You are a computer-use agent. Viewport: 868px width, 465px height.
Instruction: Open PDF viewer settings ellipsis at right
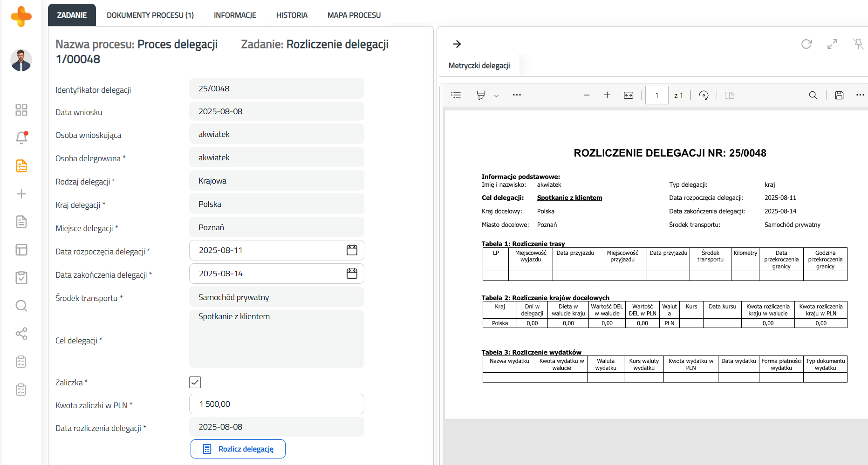coord(860,95)
